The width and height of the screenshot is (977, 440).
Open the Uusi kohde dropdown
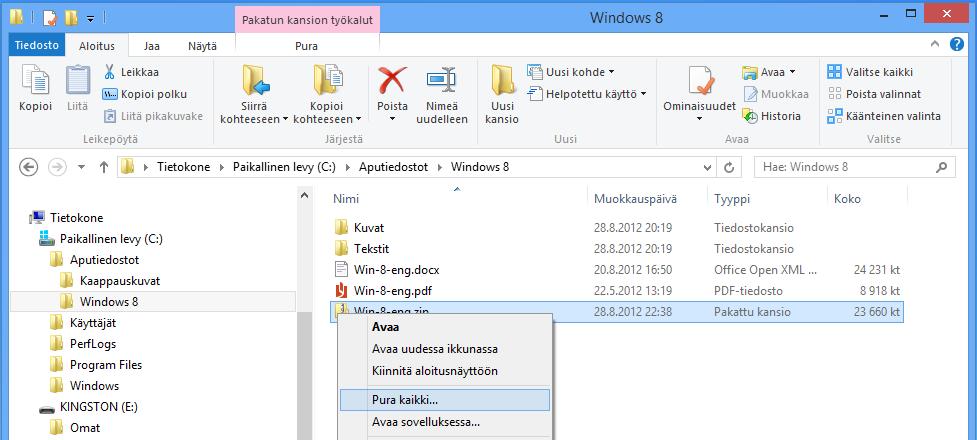pyautogui.click(x=571, y=72)
